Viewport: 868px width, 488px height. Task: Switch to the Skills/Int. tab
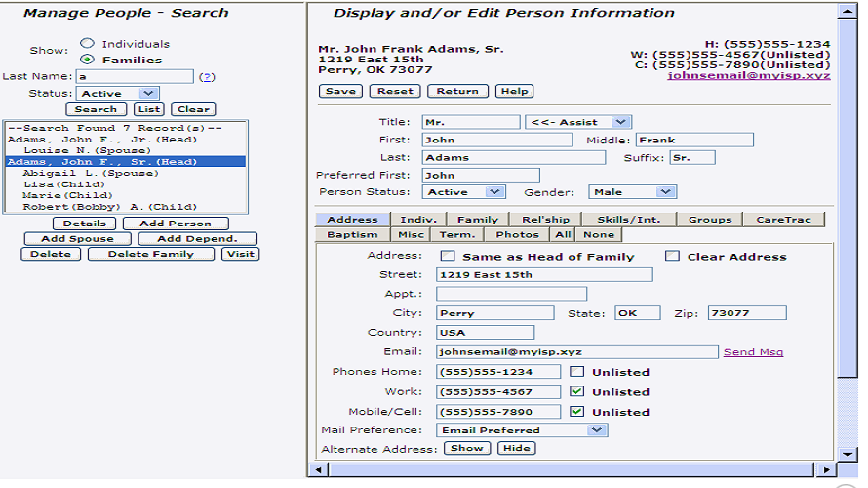pos(629,220)
